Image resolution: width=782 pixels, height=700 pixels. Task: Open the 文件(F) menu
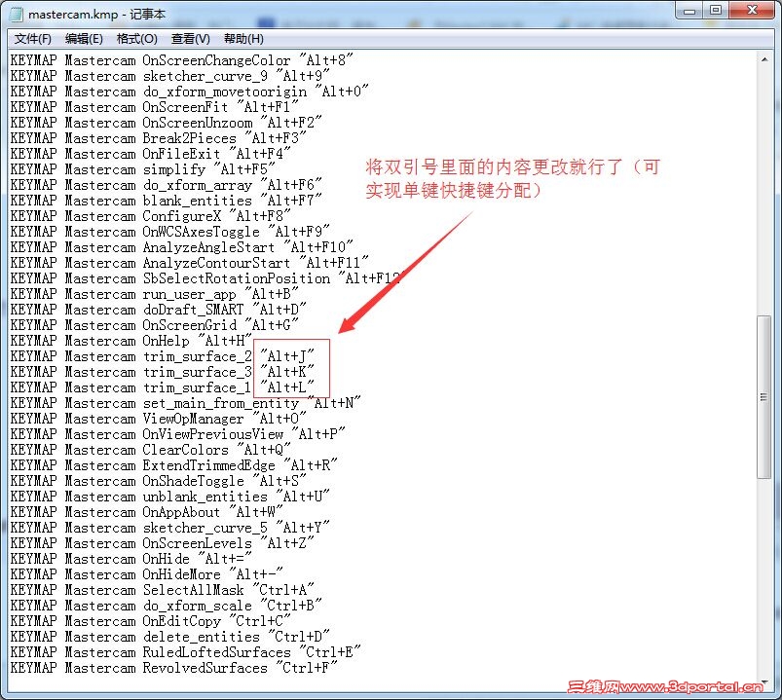pos(32,39)
